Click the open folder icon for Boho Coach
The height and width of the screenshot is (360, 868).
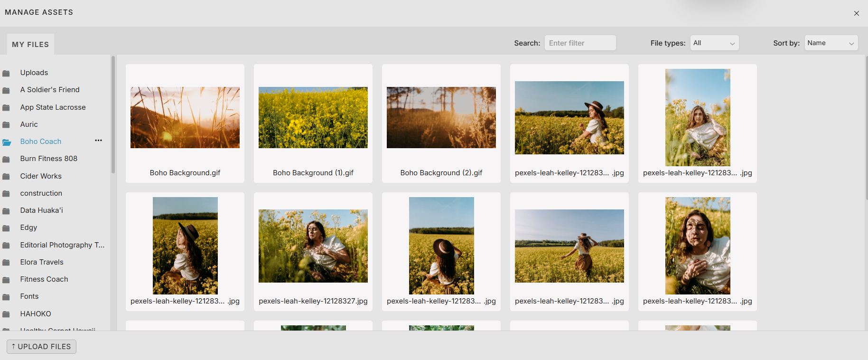point(7,142)
